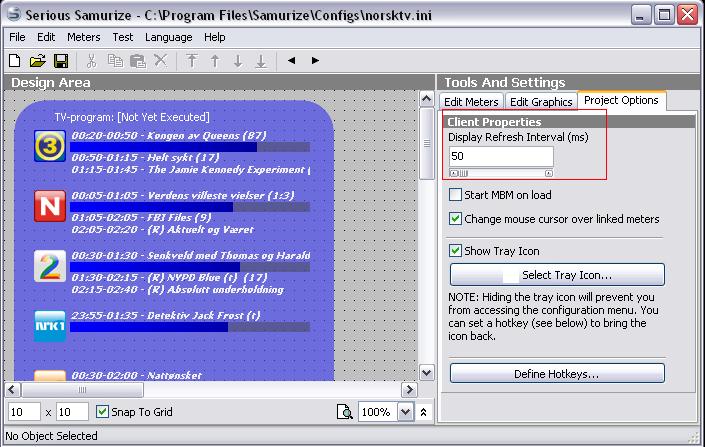Image resolution: width=705 pixels, height=447 pixels.
Task: Select 'Kongen av Queens' listing
Action: [169, 135]
